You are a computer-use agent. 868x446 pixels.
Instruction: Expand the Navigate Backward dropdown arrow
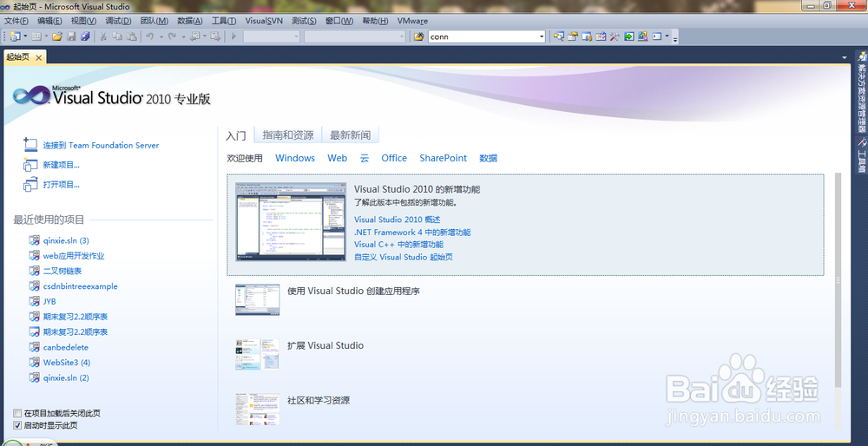[x=204, y=36]
